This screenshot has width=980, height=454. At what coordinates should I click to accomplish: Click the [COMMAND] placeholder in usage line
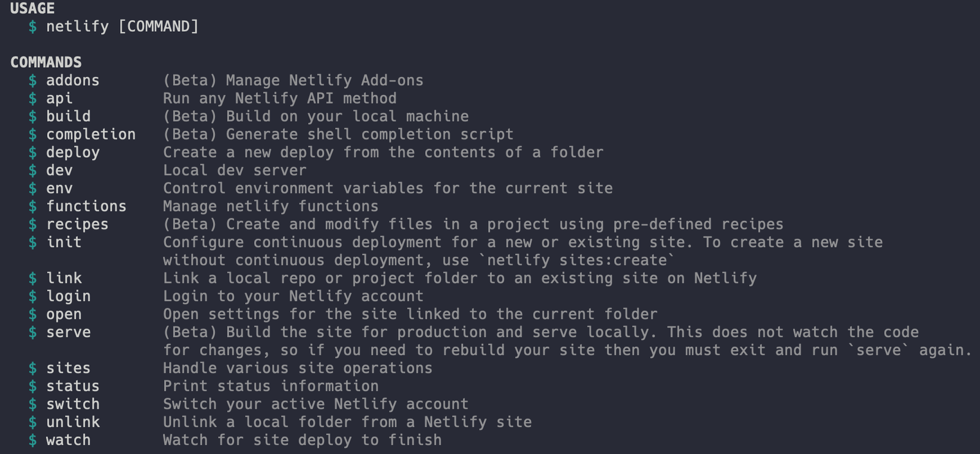(159, 26)
